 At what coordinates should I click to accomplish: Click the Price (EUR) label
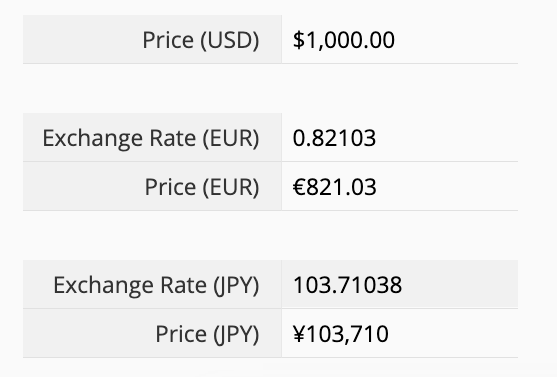click(x=202, y=187)
